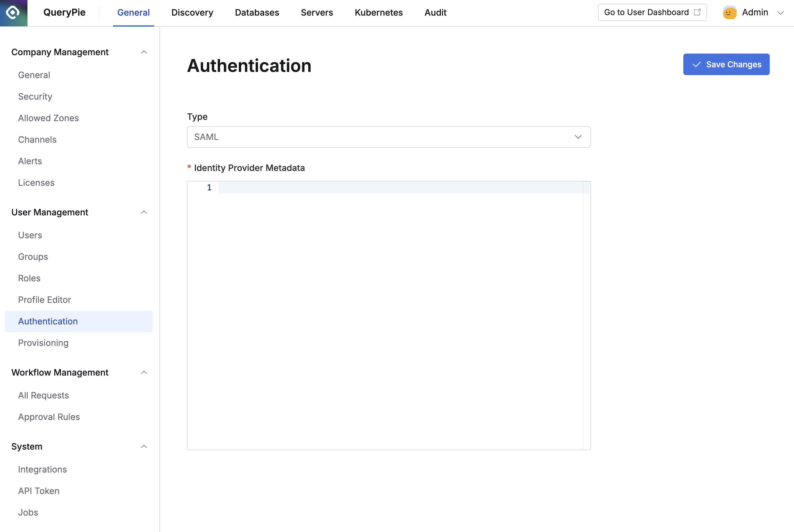Click the General tab in top navigation

coord(133,12)
